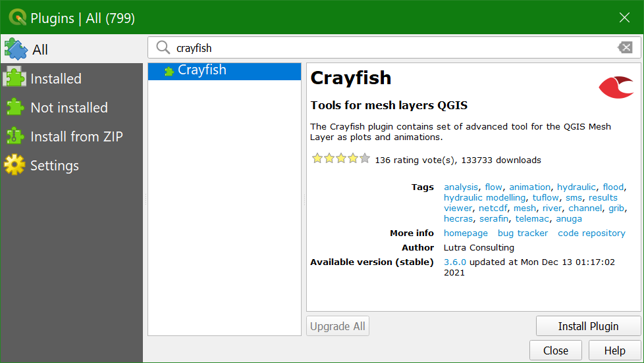The image size is (644, 363).
Task: Click the flood tag
Action: (x=613, y=187)
